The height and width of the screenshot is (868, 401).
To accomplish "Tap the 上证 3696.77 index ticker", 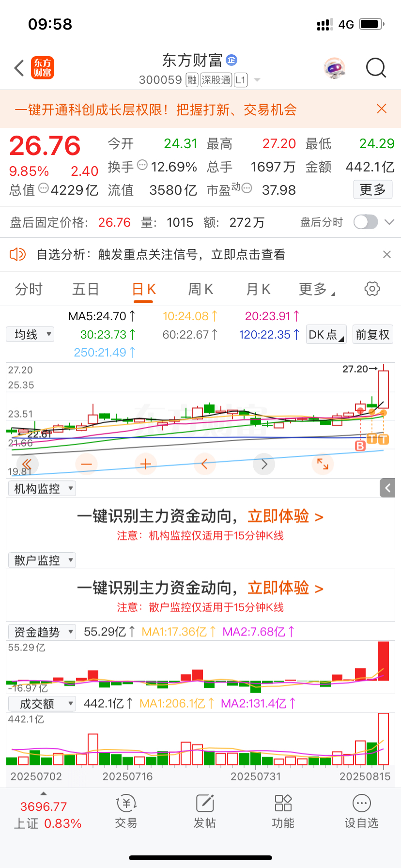I will pos(47,815).
